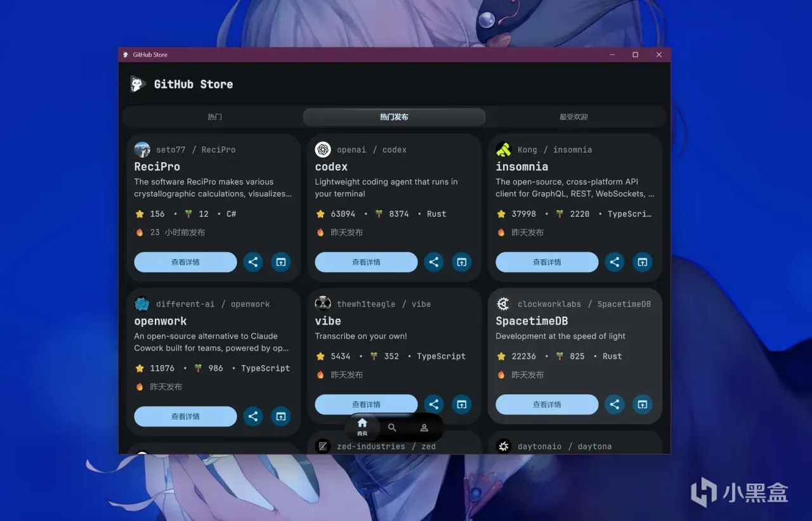This screenshot has height=521, width=812.
Task: Click the "clockworklabs / SpacetimeDB" owner line
Action: coord(584,304)
